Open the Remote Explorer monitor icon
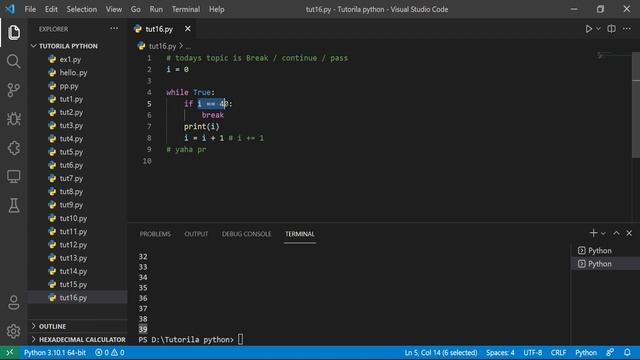 pyautogui.click(x=13, y=177)
